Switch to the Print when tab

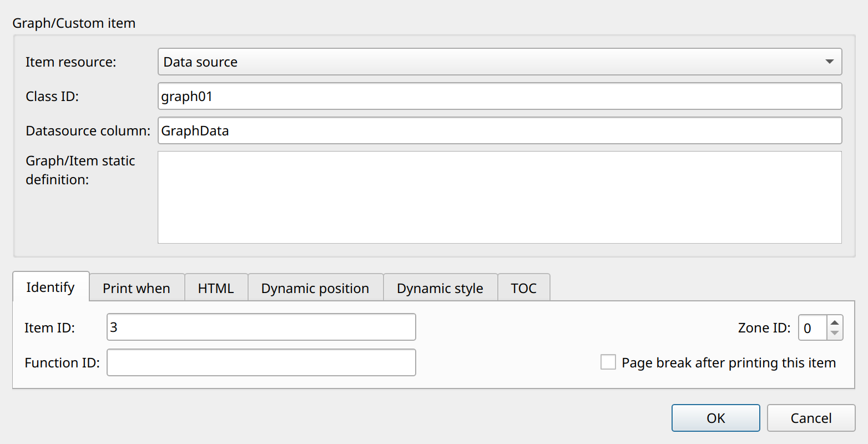(137, 288)
